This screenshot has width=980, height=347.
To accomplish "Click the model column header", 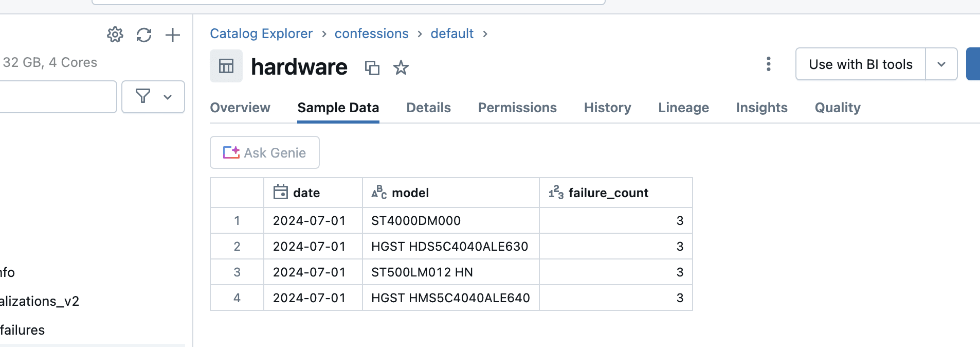I will tap(451, 193).
